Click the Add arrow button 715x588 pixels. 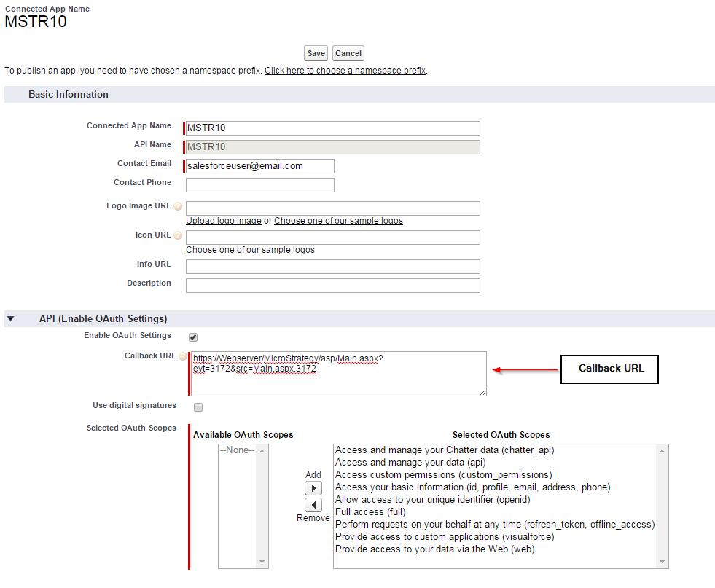tap(313, 488)
